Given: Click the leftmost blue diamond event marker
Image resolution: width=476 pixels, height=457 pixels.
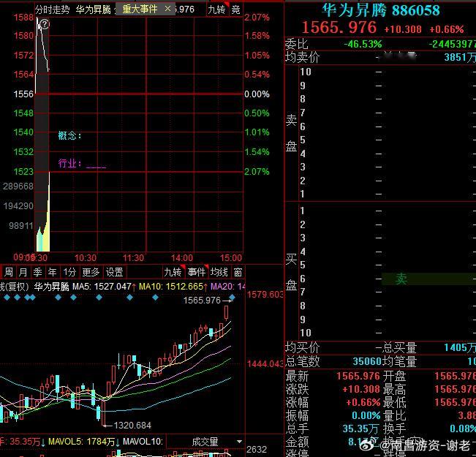Looking at the screenshot, I should [x=7, y=298].
